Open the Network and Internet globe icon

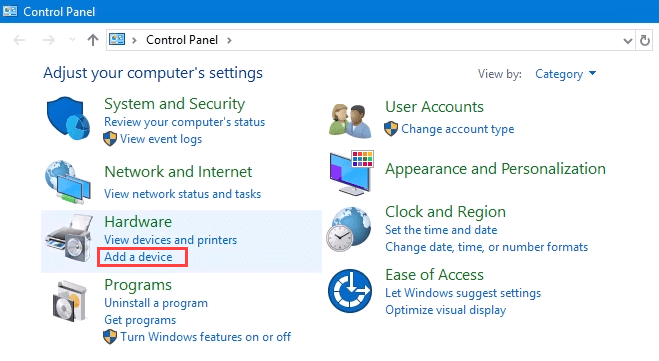coord(68,182)
